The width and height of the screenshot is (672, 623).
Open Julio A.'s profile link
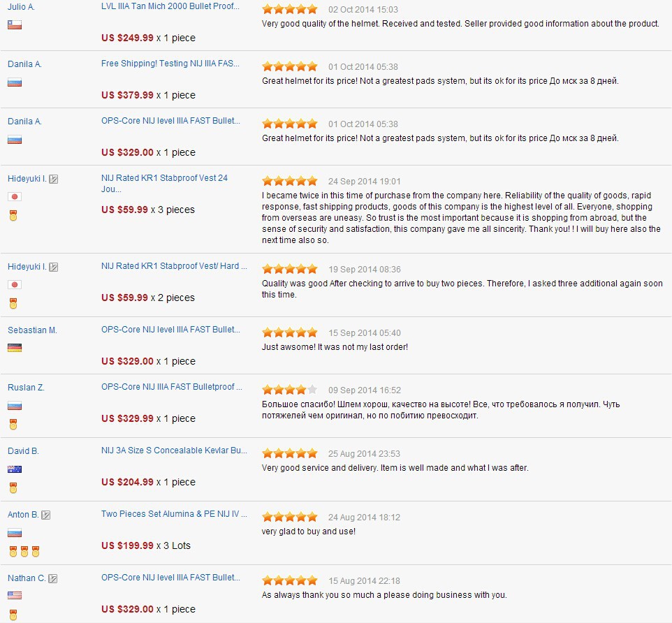pos(21,6)
